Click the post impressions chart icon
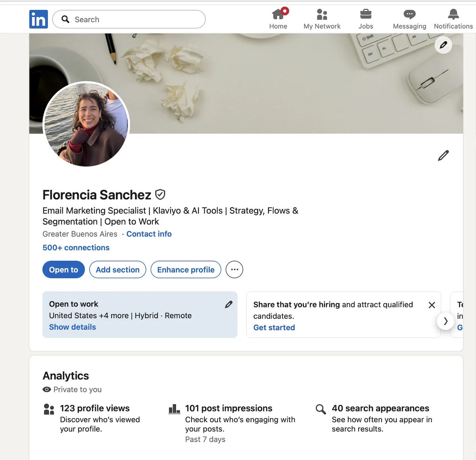 pos(174,409)
